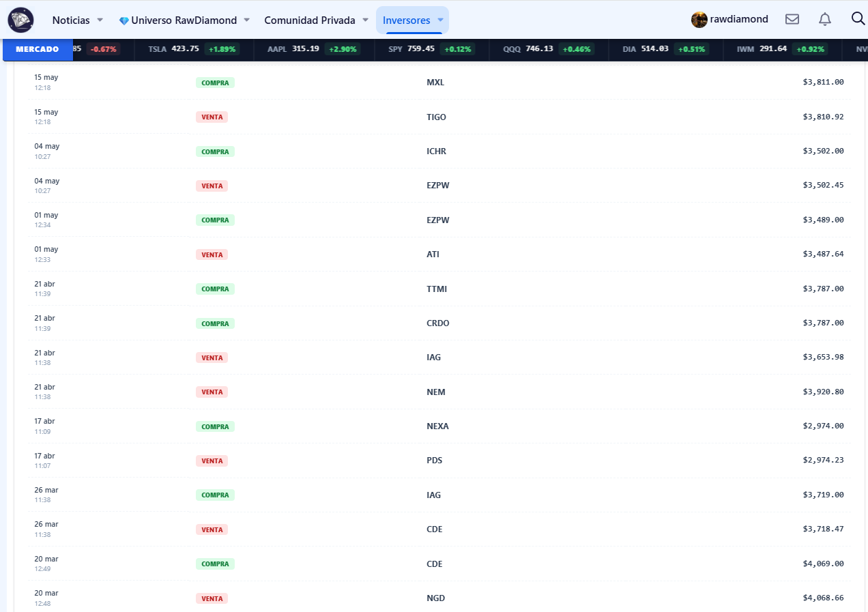868x612 pixels.
Task: Expand the Inversores dropdown arrow
Action: (440, 20)
